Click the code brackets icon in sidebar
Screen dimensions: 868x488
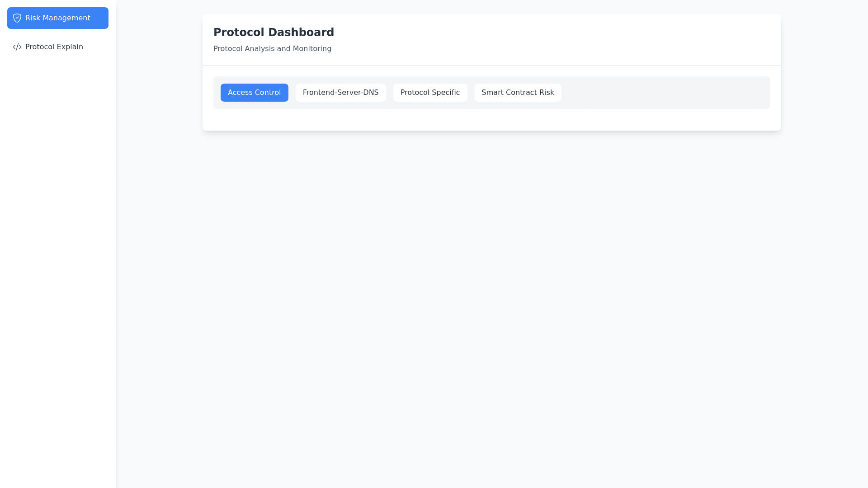coord(17,47)
